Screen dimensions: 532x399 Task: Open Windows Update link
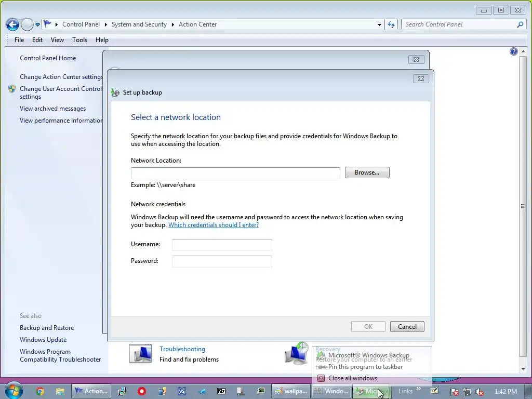tap(43, 340)
